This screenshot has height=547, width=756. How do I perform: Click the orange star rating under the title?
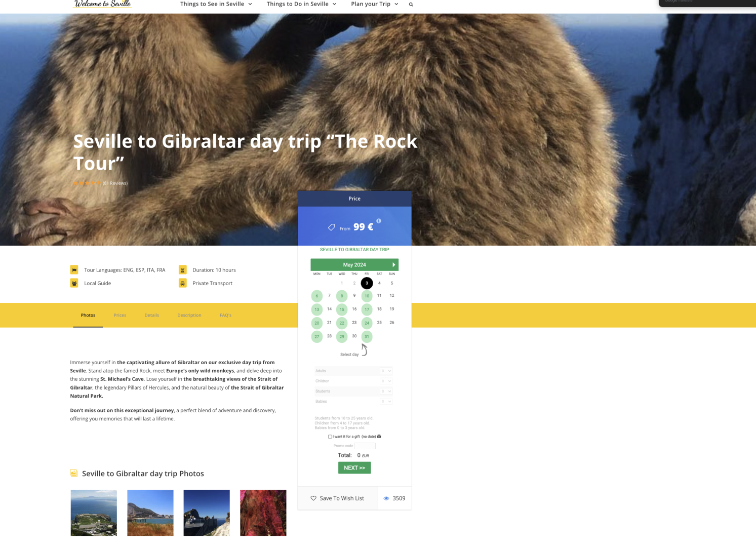(87, 183)
